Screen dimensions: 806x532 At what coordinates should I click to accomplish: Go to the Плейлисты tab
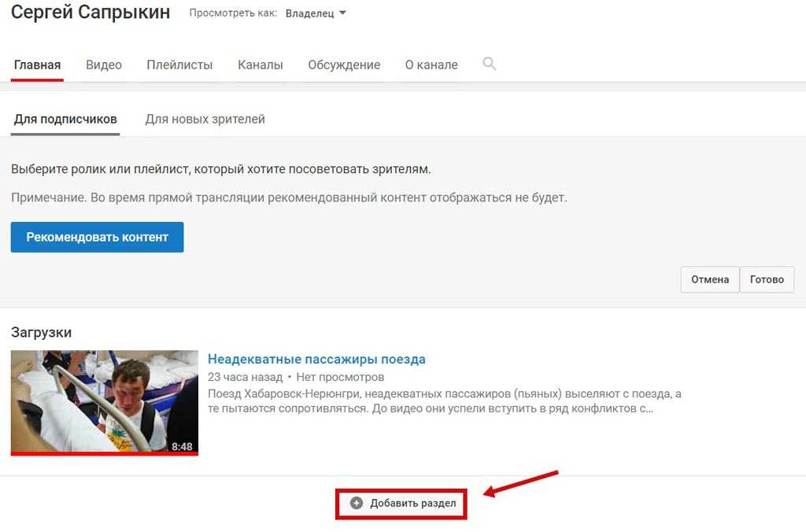click(x=179, y=65)
